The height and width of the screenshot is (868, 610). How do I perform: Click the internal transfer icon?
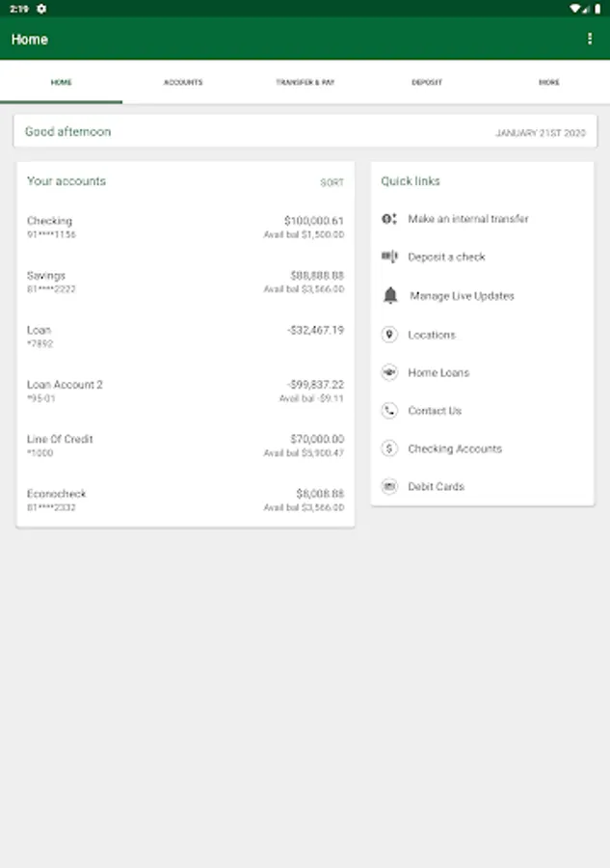(389, 219)
